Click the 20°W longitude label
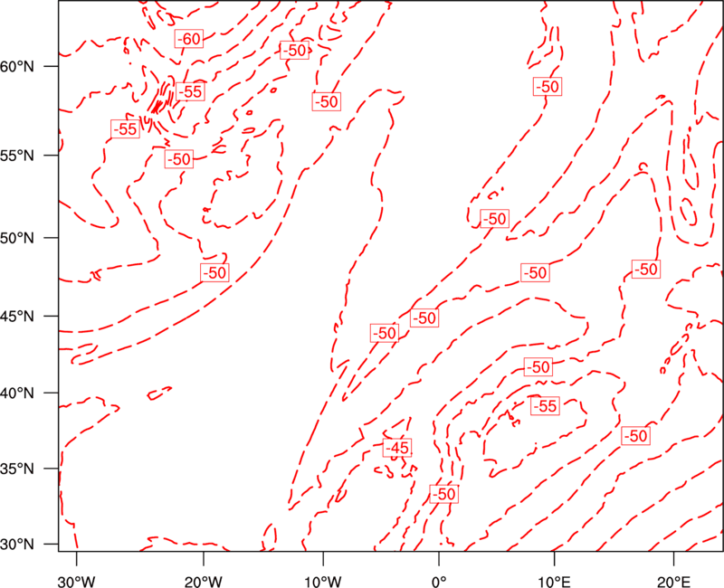Viewport: 724px width, 588px height. click(x=203, y=582)
